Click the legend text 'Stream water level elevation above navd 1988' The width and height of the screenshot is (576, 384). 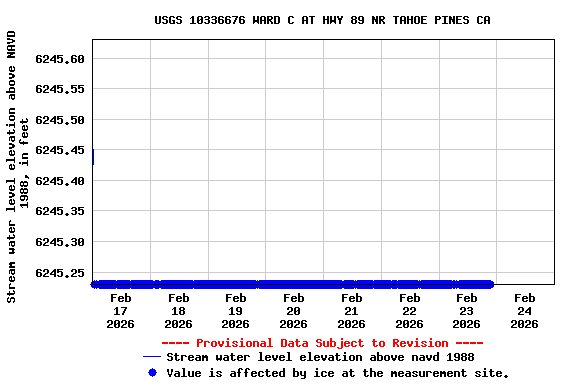pos(320,357)
